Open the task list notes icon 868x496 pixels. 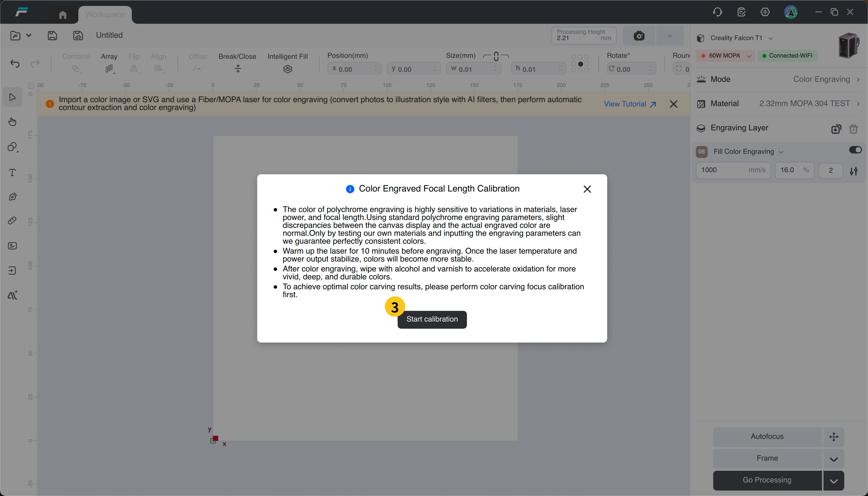pos(741,12)
